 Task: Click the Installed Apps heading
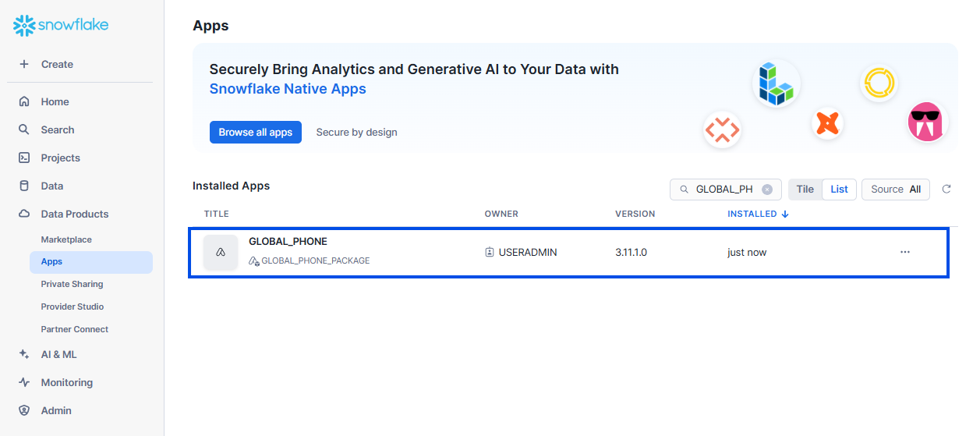pos(231,186)
